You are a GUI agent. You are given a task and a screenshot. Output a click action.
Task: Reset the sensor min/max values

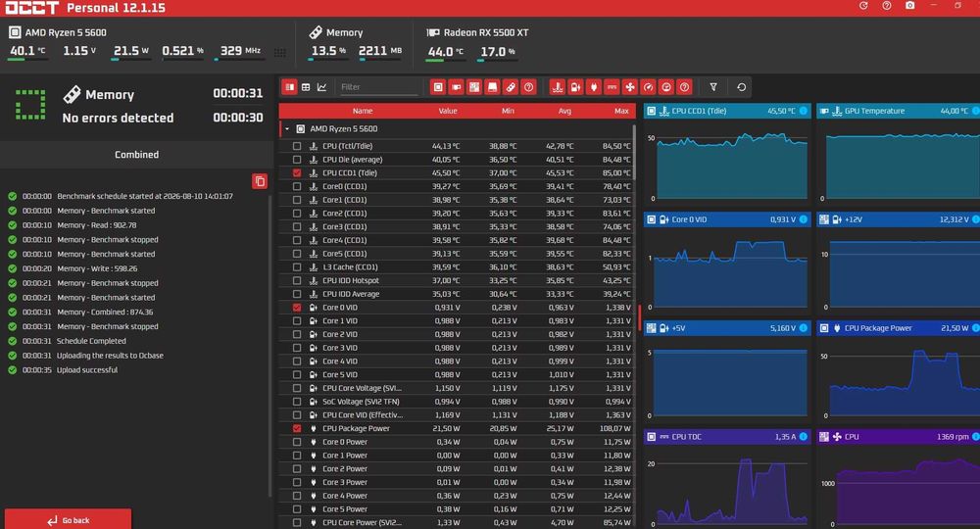(x=741, y=87)
